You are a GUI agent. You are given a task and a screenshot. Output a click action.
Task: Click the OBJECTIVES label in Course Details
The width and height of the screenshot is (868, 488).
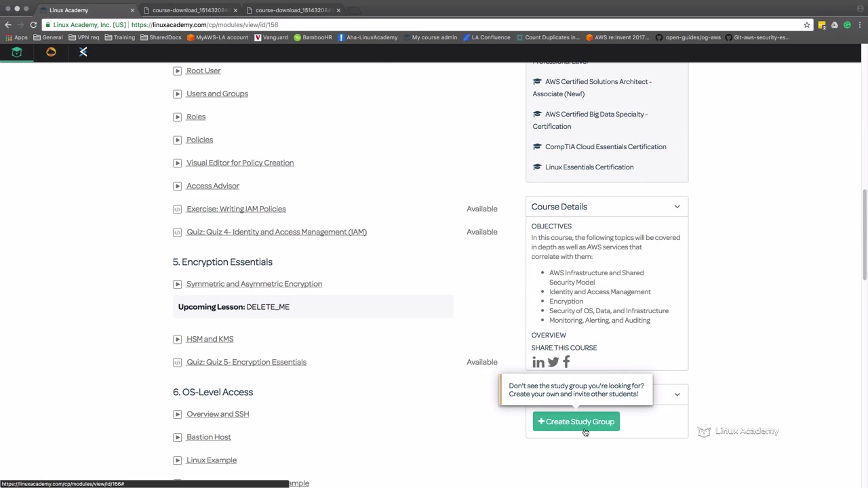click(x=551, y=226)
